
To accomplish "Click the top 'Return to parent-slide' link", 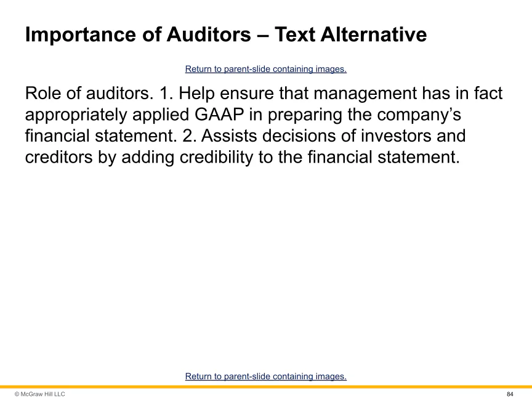I will click(265, 70).
